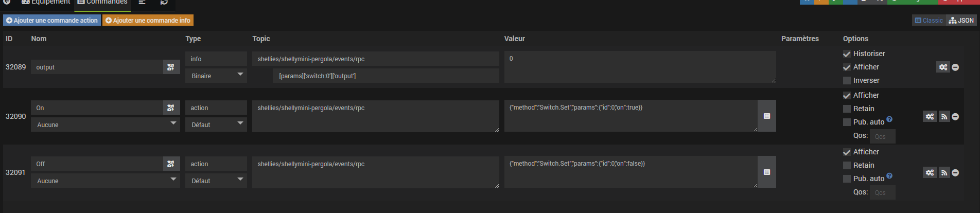The image size is (980, 213).
Task: Enable Inverser checkbox on output command
Action: pyautogui.click(x=847, y=80)
